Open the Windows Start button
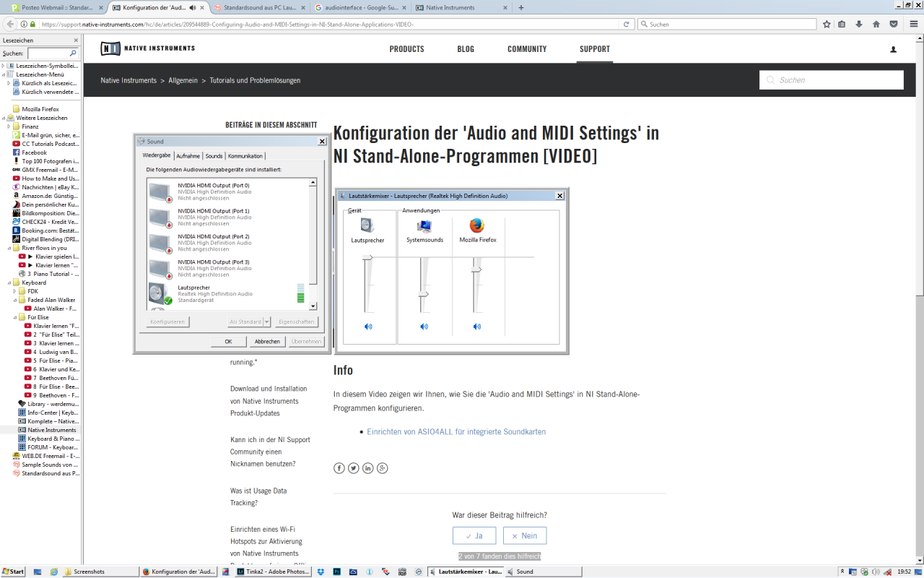Screen dimensions: 924x578 (13, 571)
